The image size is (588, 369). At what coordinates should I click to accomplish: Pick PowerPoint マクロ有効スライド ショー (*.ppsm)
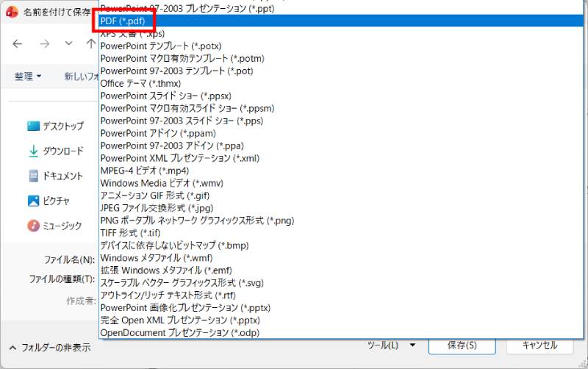pyautogui.click(x=341, y=108)
